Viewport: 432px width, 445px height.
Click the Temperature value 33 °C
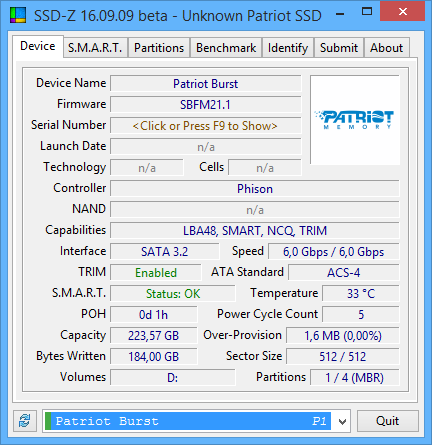coord(361,294)
